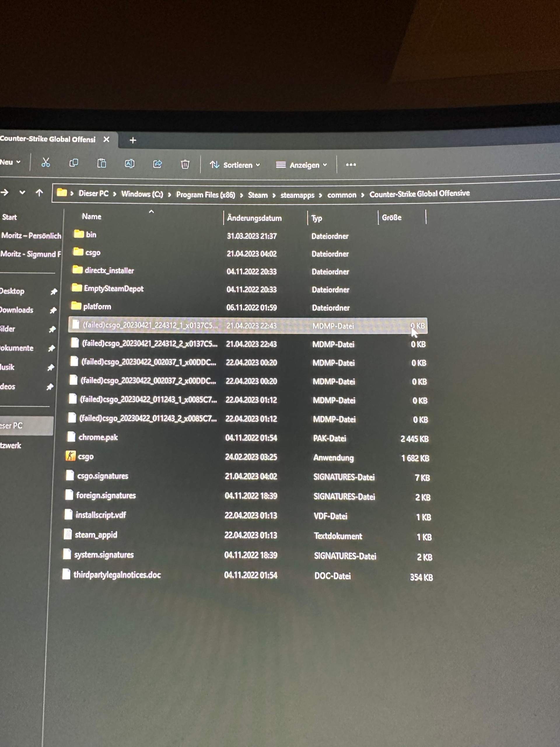Image resolution: width=560 pixels, height=747 pixels.
Task: Sort by Größe column header
Action: [391, 217]
